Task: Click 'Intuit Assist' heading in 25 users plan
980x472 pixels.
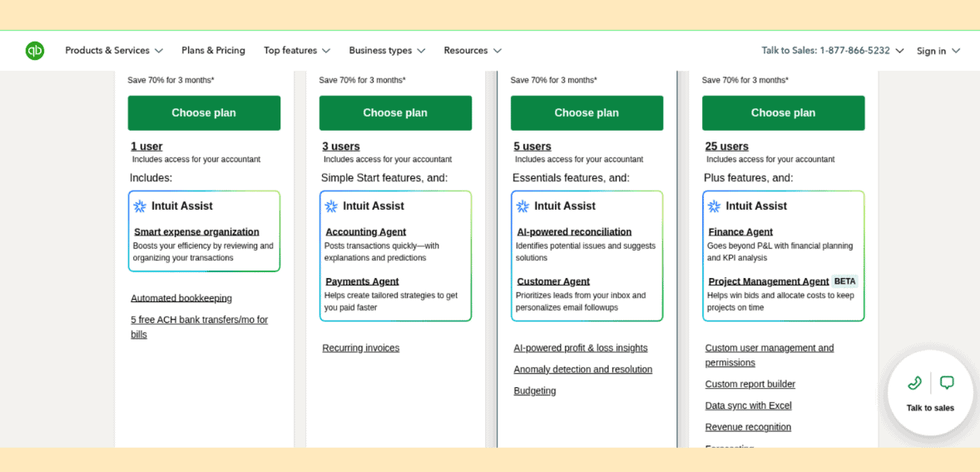Action: click(756, 206)
